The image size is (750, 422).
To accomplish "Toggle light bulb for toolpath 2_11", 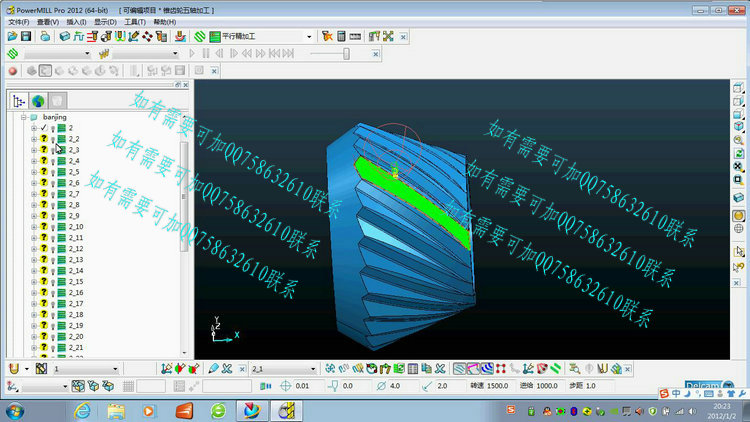I will [x=53, y=238].
